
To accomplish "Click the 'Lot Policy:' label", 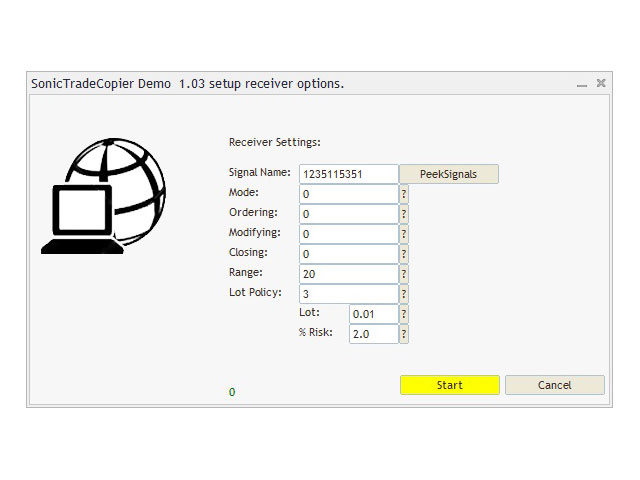I will pos(256,293).
